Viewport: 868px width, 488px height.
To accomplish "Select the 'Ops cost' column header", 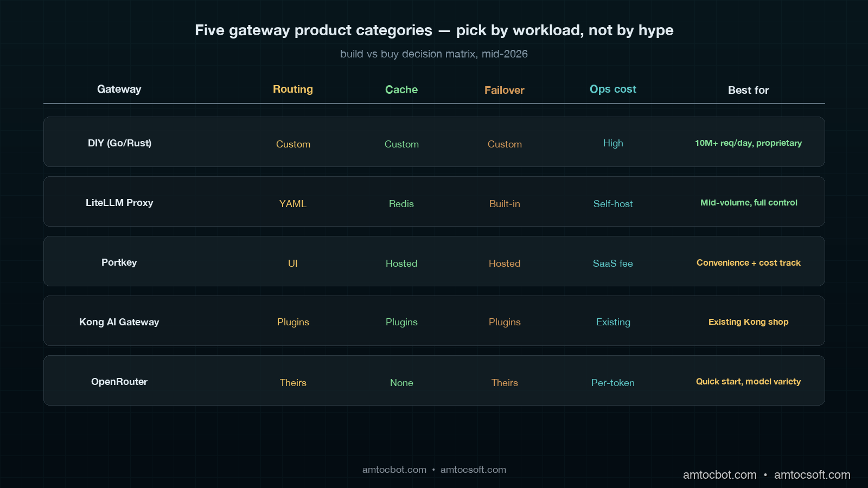I will tap(613, 89).
